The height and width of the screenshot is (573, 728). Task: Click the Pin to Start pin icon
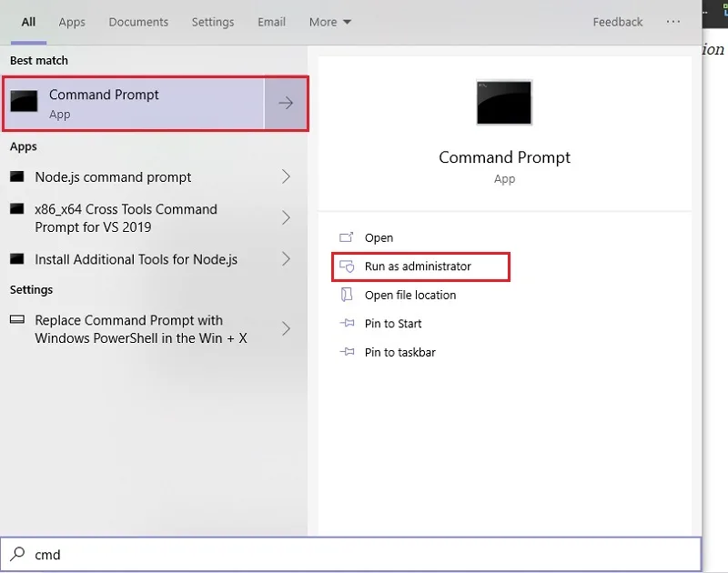347,324
